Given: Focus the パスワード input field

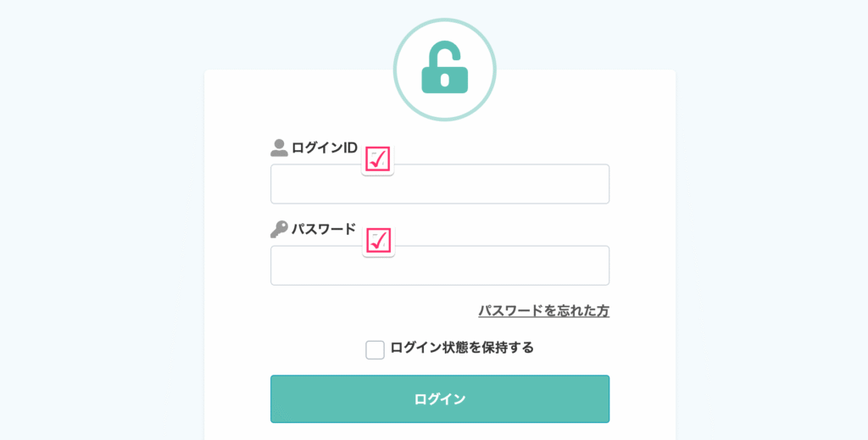Looking at the screenshot, I should [492, 266].
